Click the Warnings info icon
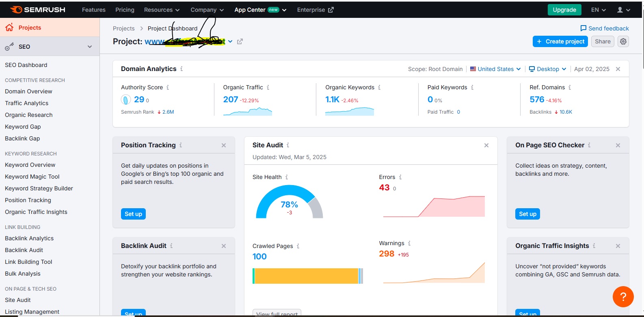 [409, 243]
